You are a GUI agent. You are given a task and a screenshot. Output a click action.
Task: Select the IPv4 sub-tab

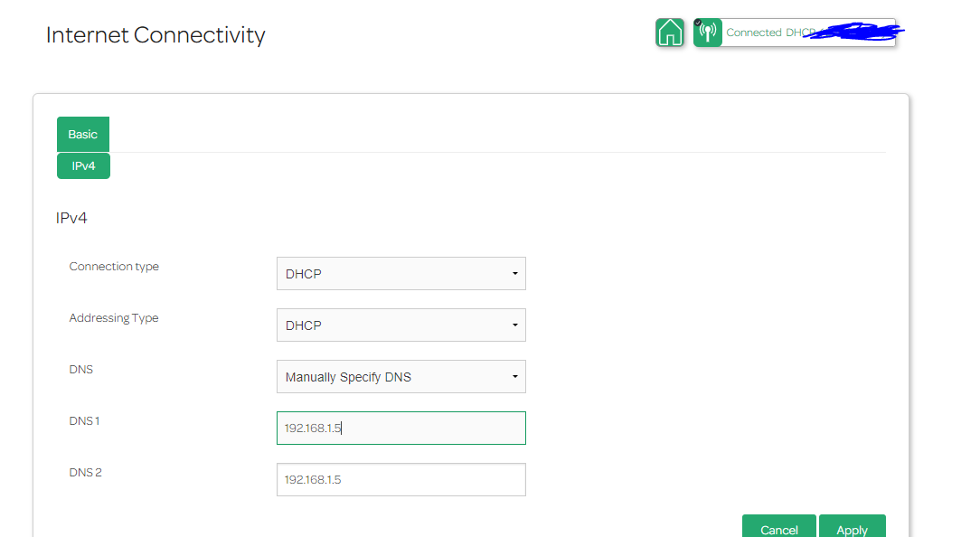[x=83, y=166]
